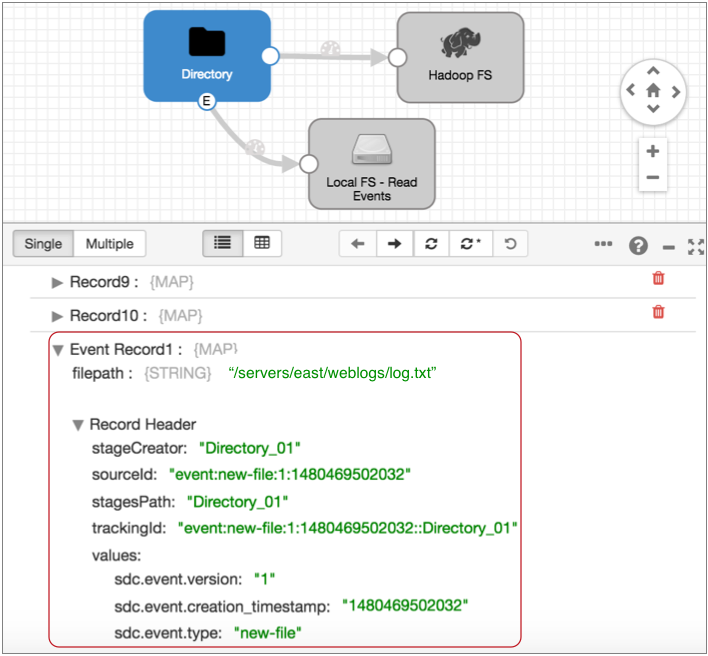Delete Record9 using its trash icon

658,279
